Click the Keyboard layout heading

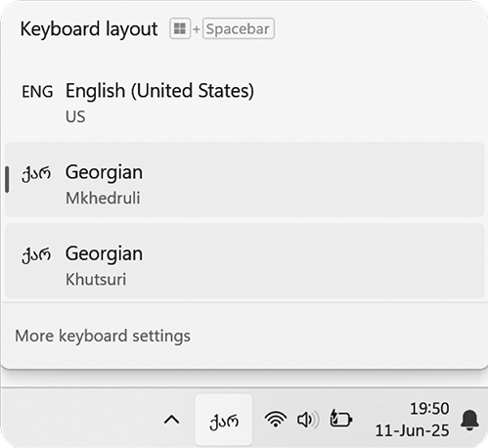[x=89, y=29]
